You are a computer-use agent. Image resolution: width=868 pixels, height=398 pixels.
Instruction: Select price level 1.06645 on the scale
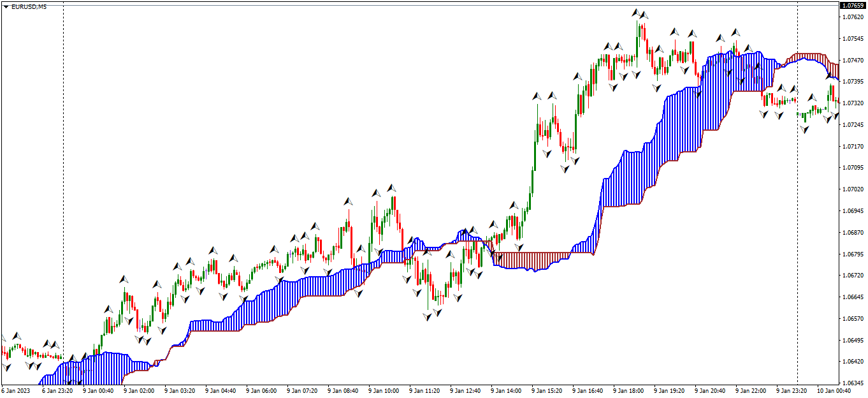click(853, 297)
